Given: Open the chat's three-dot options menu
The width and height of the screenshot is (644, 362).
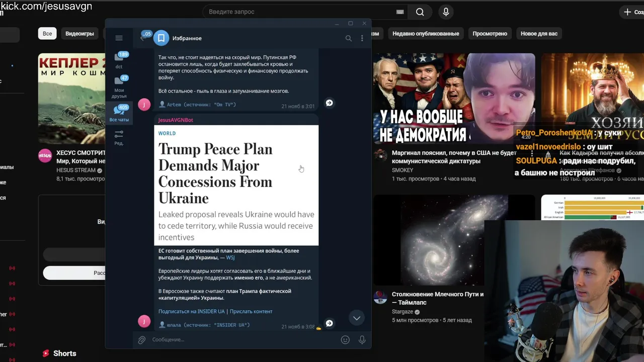Looking at the screenshot, I should coord(362,38).
